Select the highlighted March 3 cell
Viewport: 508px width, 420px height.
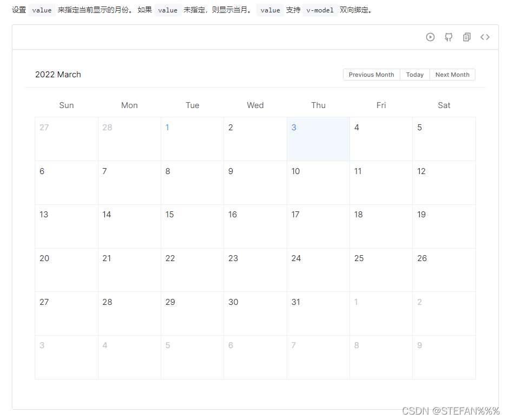(x=318, y=139)
